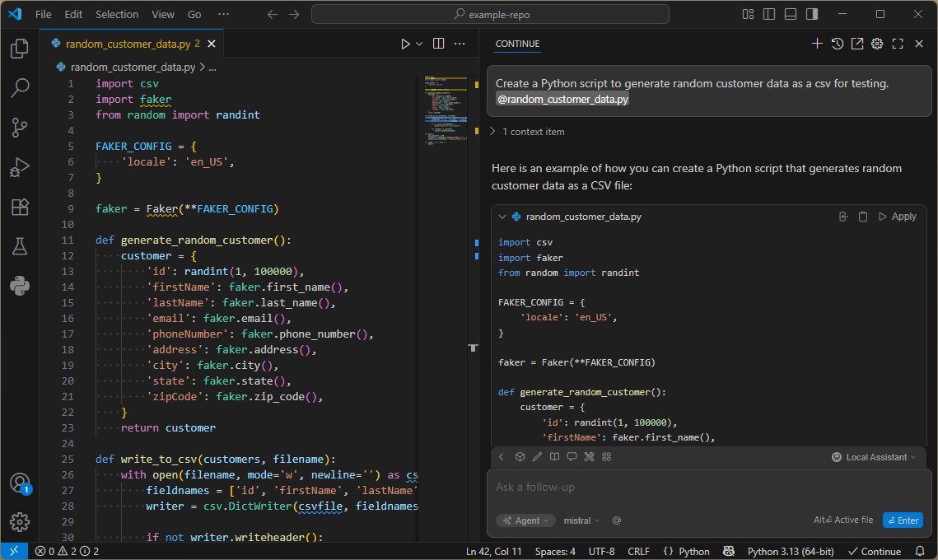Open notifications bell in status bar
The height and width of the screenshot is (560, 938).
(x=920, y=552)
